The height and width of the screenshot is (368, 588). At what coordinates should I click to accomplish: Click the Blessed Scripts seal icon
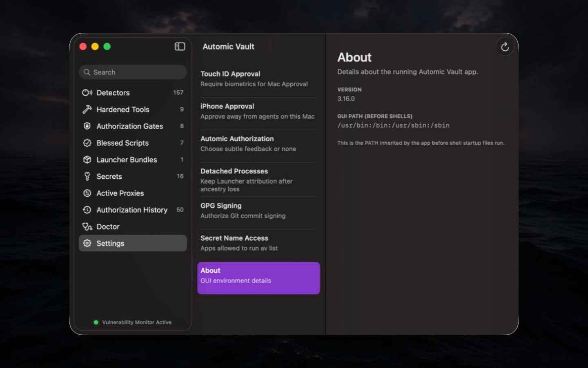[87, 143]
